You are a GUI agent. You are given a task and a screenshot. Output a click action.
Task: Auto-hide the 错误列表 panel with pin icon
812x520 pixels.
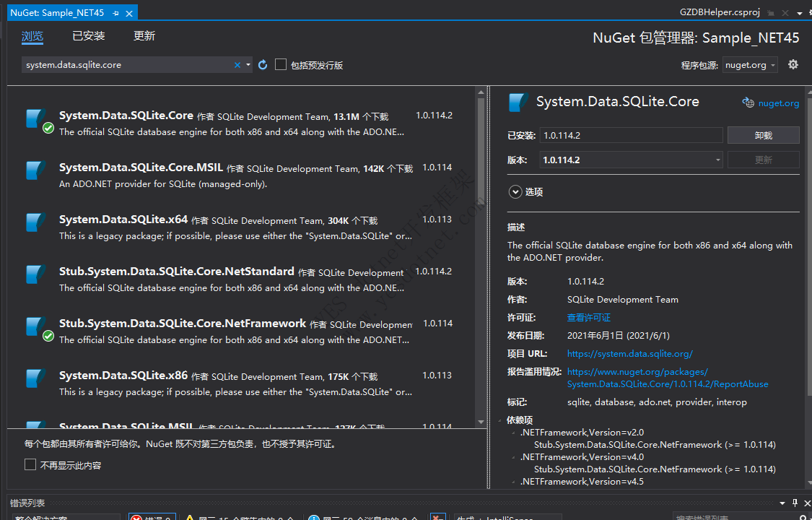[x=795, y=503]
